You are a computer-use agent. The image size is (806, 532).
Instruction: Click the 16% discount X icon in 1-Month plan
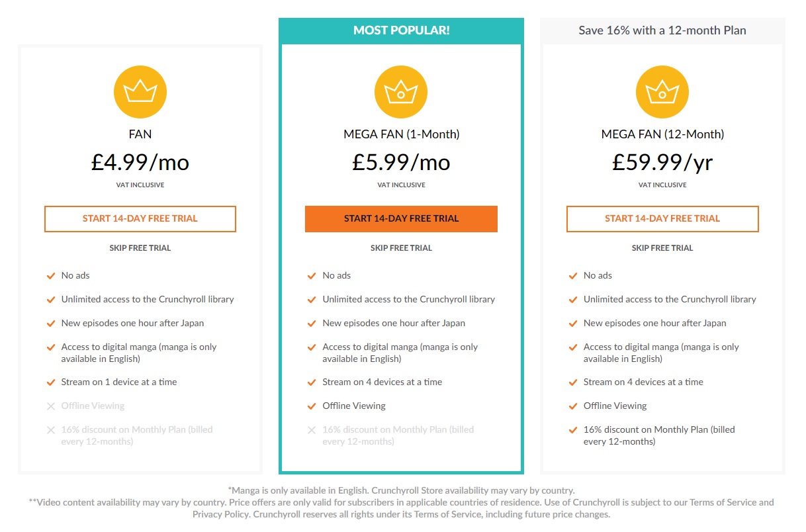[x=312, y=430]
